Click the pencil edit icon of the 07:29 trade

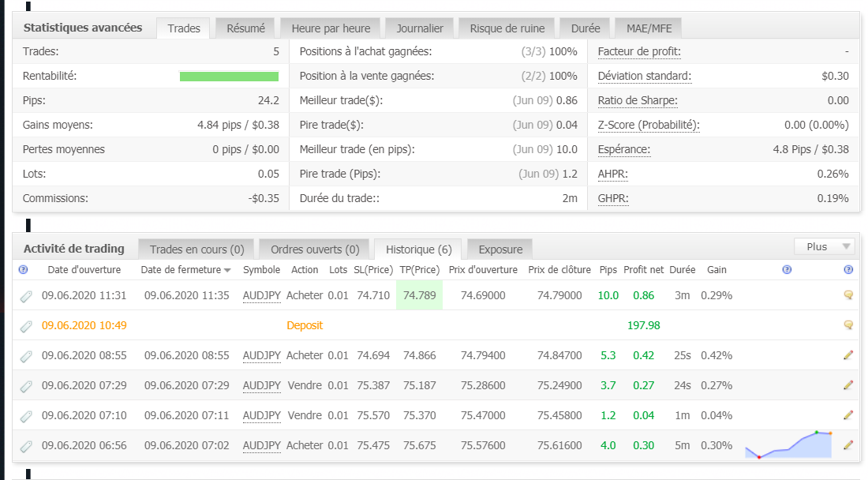[x=848, y=384]
